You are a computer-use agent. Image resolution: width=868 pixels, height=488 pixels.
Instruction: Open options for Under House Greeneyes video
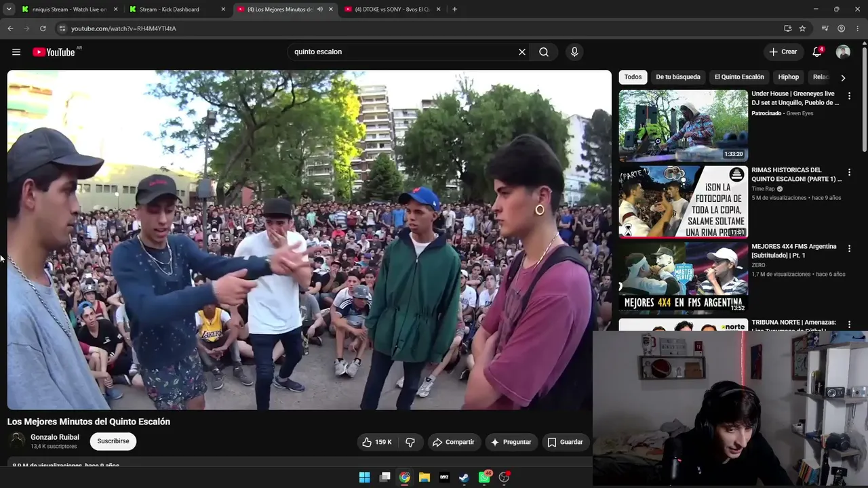[x=849, y=96]
